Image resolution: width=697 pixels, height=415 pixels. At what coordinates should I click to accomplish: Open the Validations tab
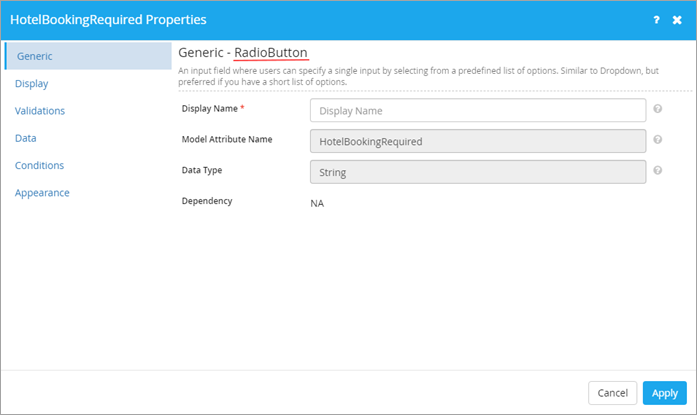pyautogui.click(x=40, y=111)
